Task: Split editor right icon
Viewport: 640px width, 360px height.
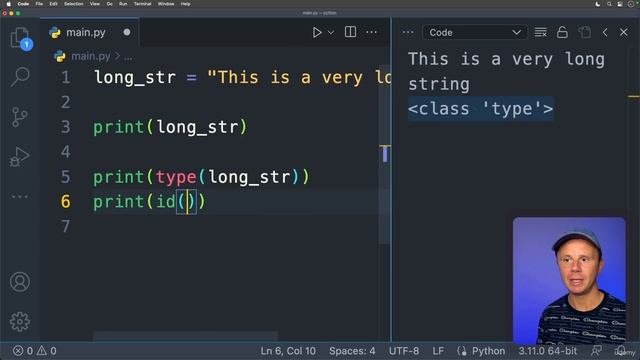Action: [350, 32]
